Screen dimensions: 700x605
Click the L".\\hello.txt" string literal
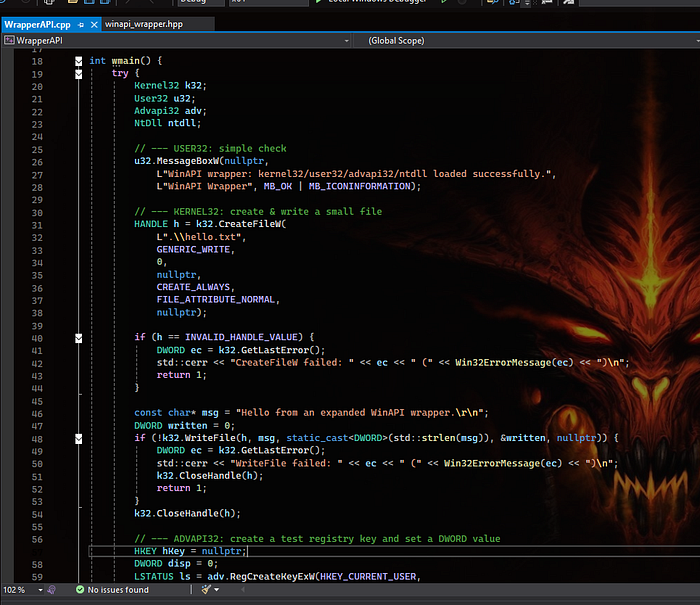(199, 237)
